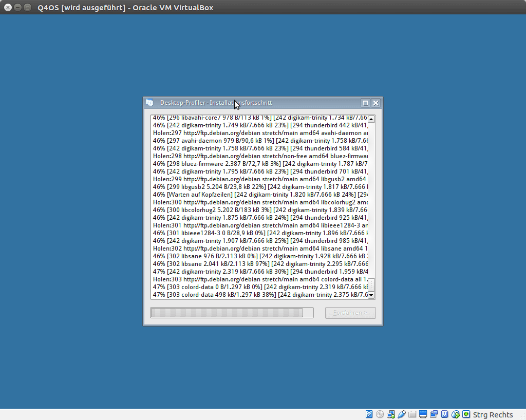Click the Desktop-Profiler dialog title bar text
The width and height of the screenshot is (526, 420).
pos(216,103)
